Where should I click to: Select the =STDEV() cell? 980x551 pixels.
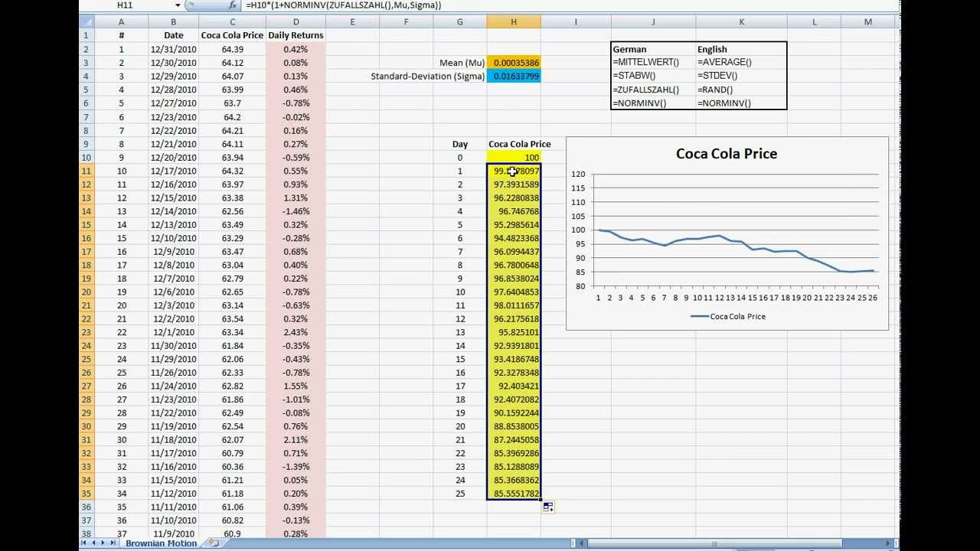tap(741, 75)
